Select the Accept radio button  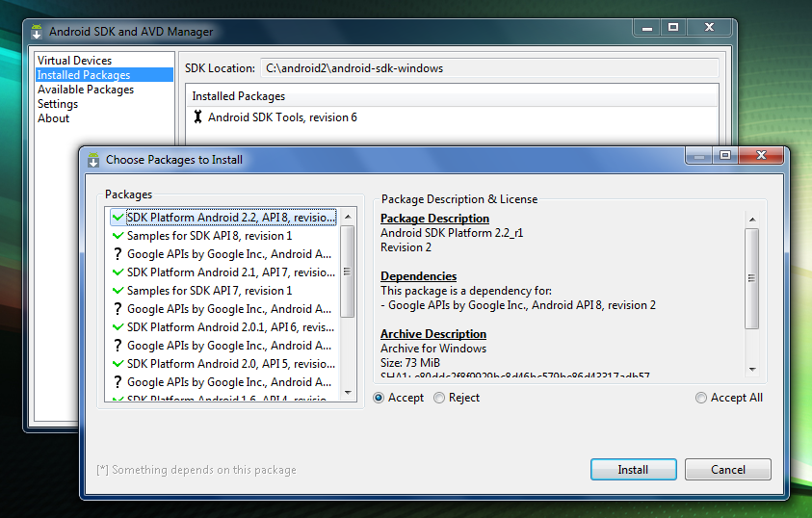coord(379,398)
